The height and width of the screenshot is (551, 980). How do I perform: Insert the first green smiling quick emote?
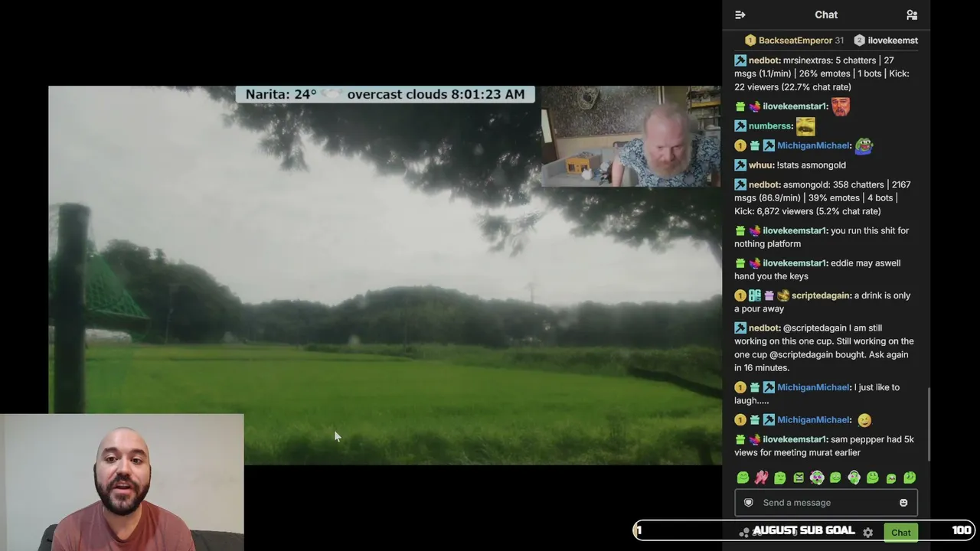click(743, 478)
